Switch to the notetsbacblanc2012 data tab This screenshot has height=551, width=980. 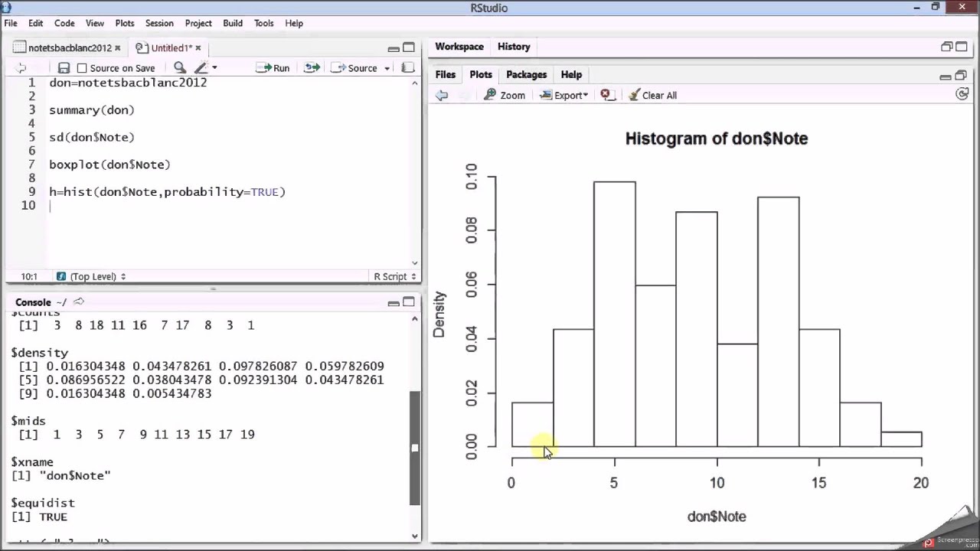[x=69, y=47]
